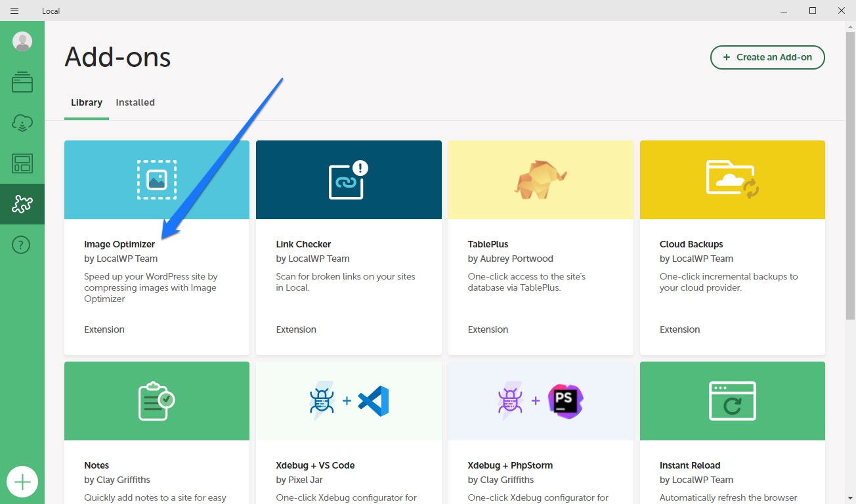Viewport: 856px width, 504px height.
Task: Click scrollbar down arrow
Action: click(851, 499)
